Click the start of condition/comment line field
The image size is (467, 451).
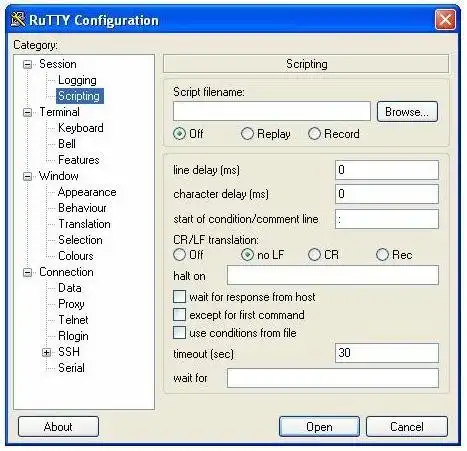(x=387, y=219)
